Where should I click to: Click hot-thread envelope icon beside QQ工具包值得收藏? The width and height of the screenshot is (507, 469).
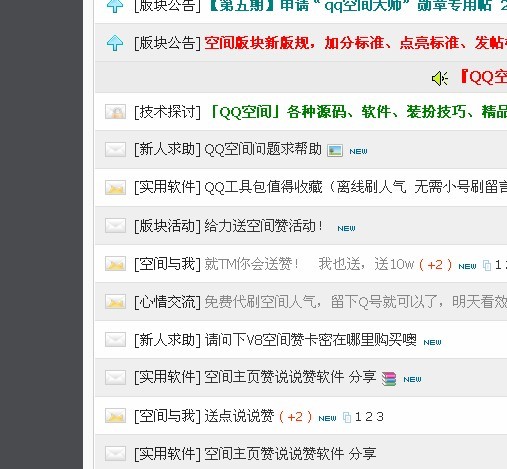115,188
